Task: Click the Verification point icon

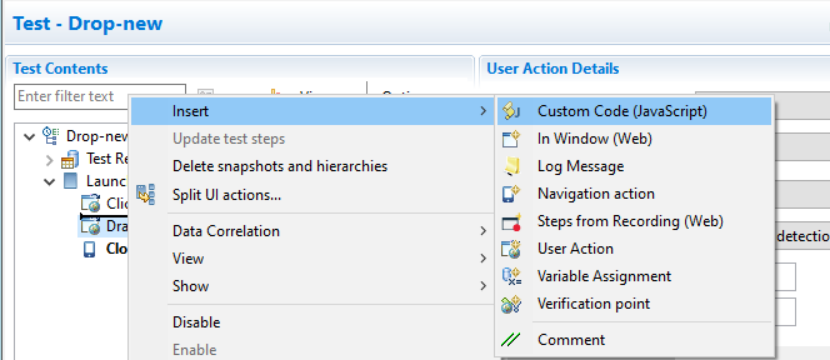Action: click(x=511, y=304)
